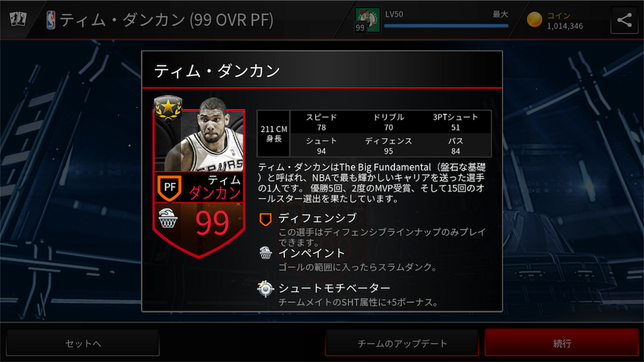Viewport: 644px width, 362px height.
Task: Click the ディフェンス 95 stat cell
Action: (x=388, y=146)
